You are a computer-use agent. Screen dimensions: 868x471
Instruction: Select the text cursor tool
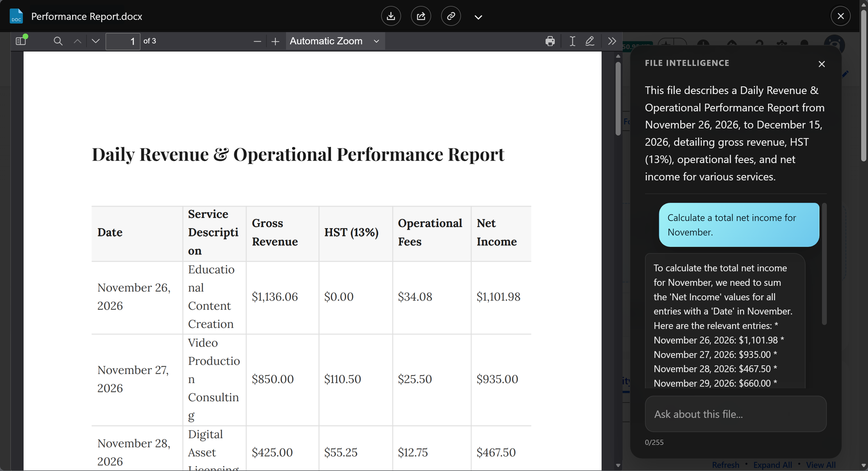coord(572,41)
